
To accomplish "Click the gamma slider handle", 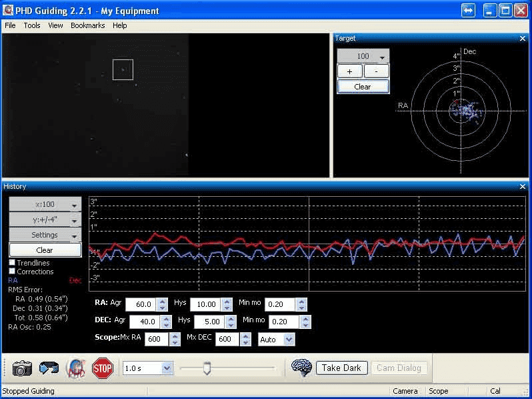I will 207,368.
